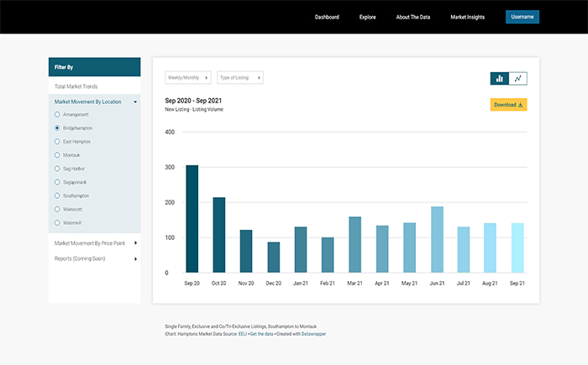The height and width of the screenshot is (365, 588).
Task: Switch to line chart view icon
Action: pyautogui.click(x=518, y=78)
